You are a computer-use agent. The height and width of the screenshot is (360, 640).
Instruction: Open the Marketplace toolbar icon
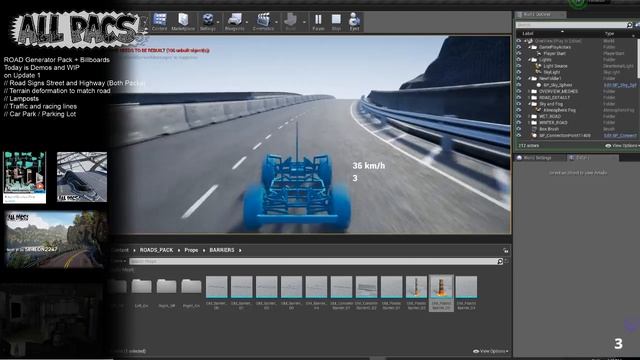pos(183,21)
